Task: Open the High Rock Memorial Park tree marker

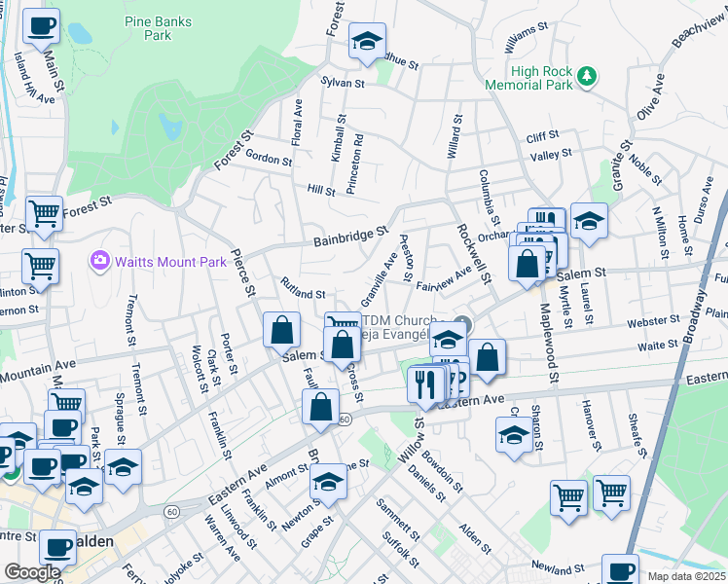Action: click(x=586, y=75)
